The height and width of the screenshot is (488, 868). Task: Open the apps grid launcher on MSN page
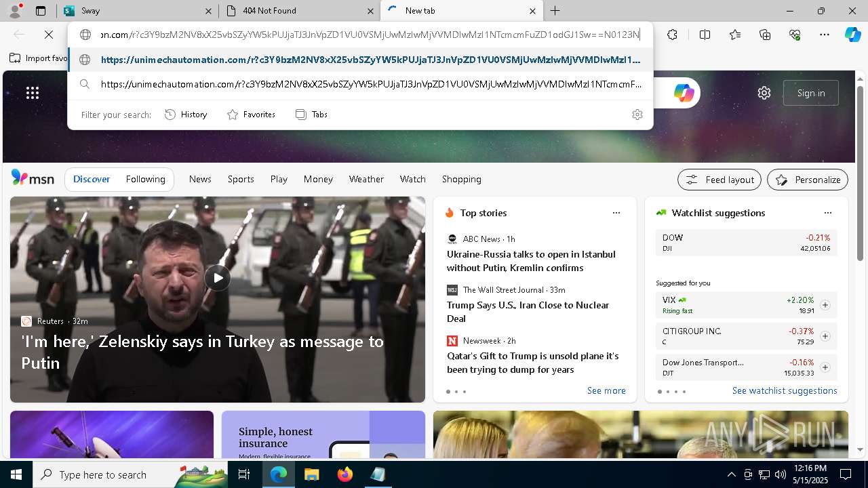[x=33, y=93]
